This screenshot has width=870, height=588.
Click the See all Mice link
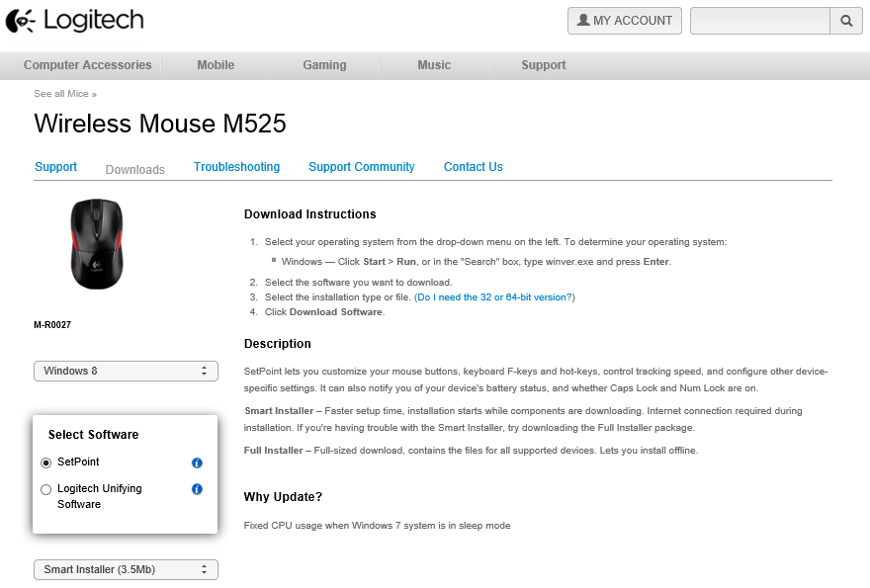(61, 93)
